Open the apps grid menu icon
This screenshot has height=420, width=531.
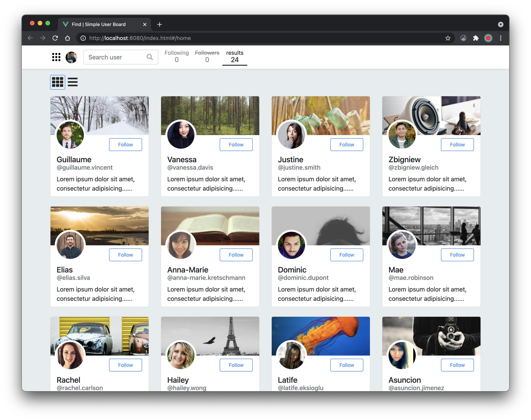pos(56,57)
